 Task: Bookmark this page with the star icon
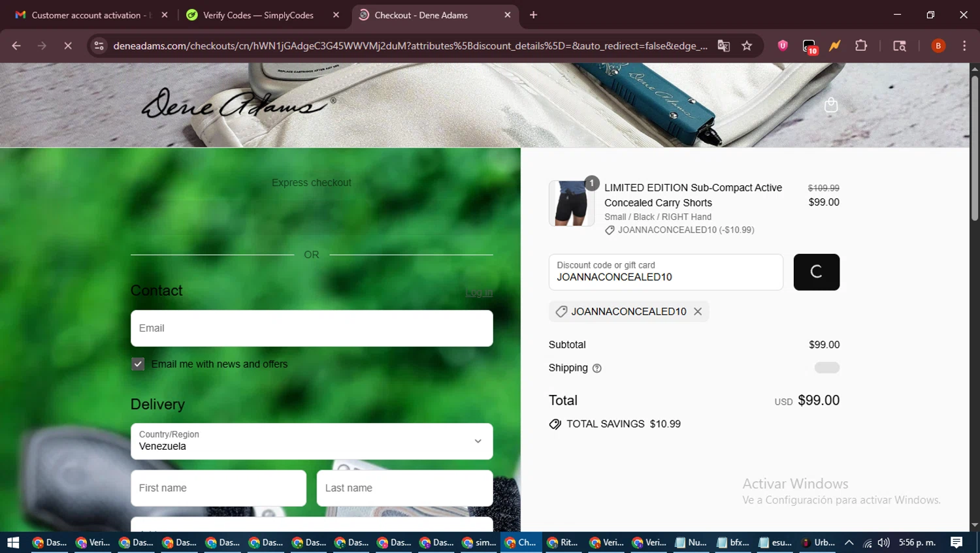[747, 46]
